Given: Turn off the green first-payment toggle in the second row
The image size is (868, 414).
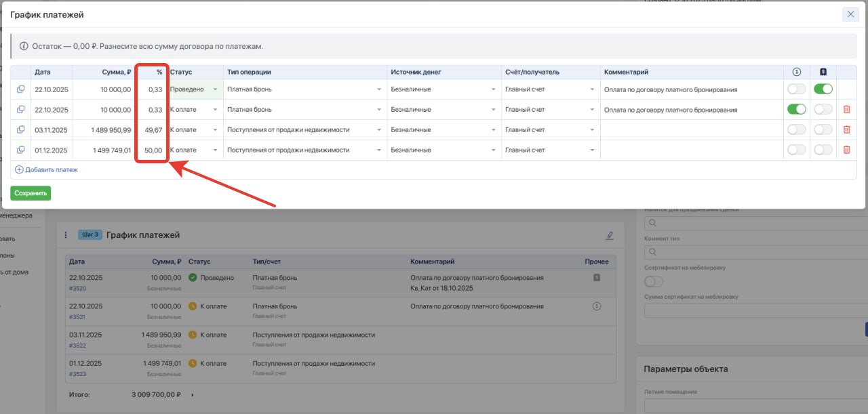Looking at the screenshot, I should [796, 110].
